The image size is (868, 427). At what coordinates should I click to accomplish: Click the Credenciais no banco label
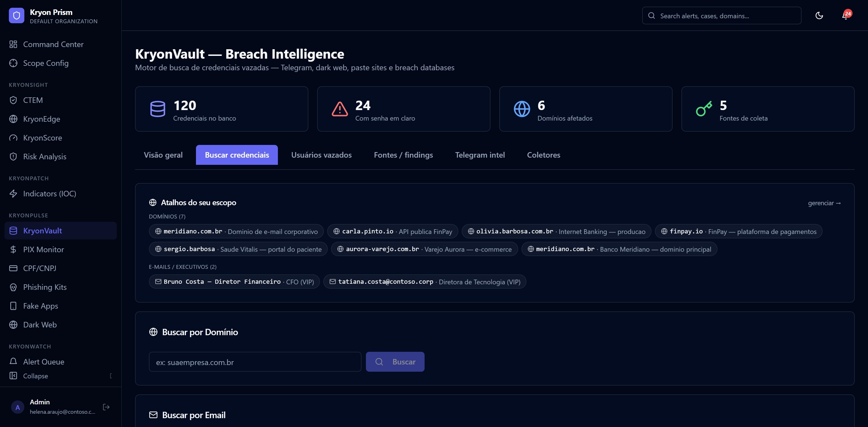pos(205,119)
